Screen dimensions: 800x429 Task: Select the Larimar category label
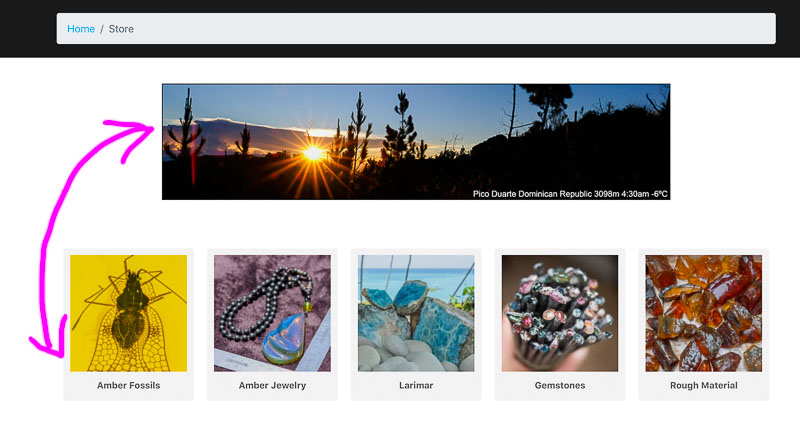point(416,386)
